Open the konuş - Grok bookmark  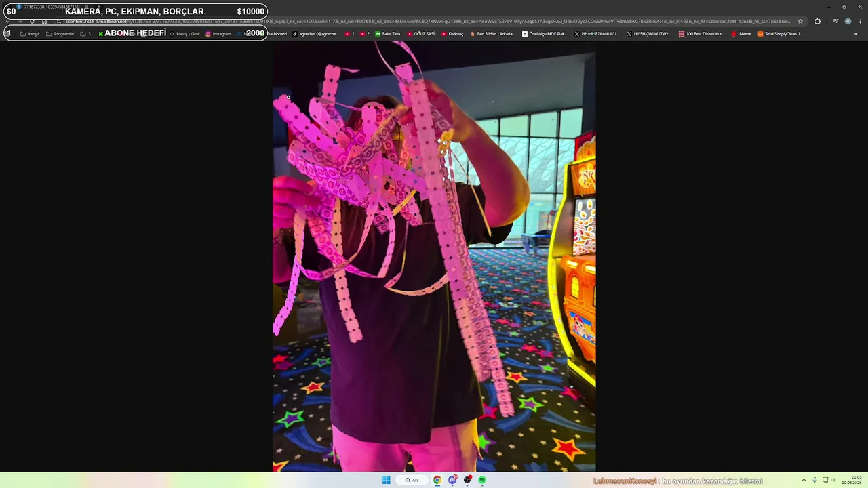(x=185, y=34)
